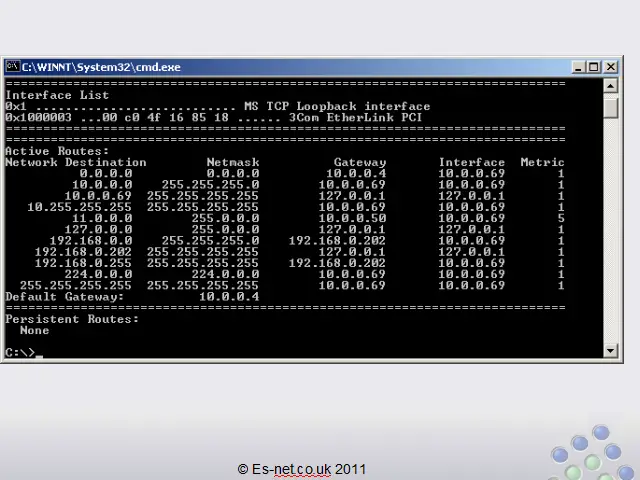Viewport: 640px width, 480px height.
Task: Click the empty vertical scrollbar track
Action: point(612,230)
